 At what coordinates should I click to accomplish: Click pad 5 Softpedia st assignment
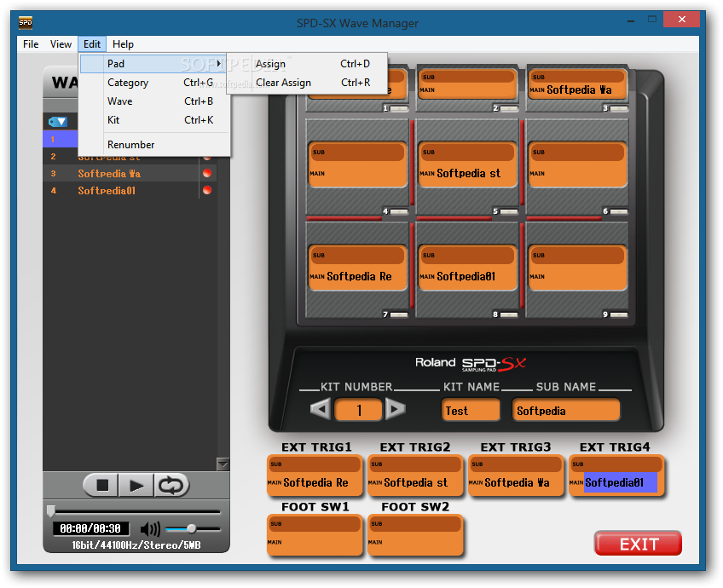point(467,164)
